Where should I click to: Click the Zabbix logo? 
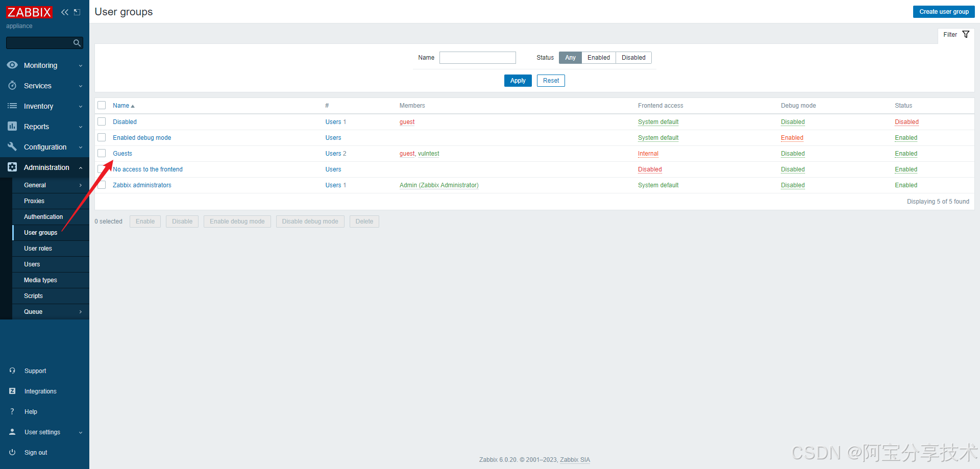point(29,12)
